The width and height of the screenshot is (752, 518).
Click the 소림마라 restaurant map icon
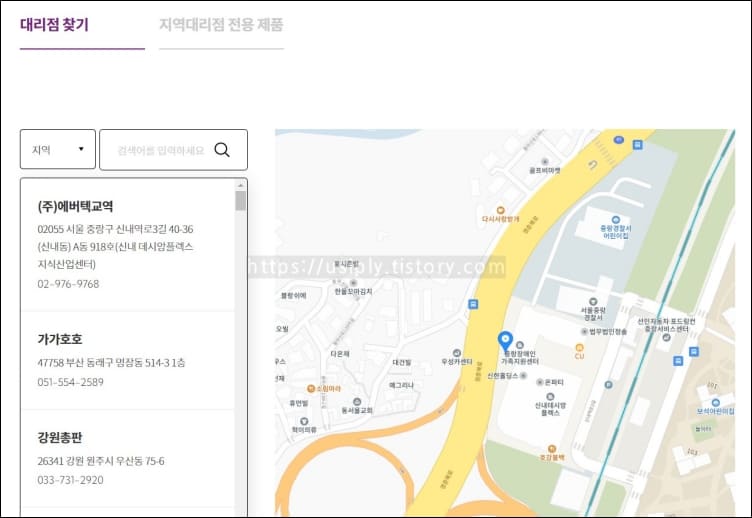click(x=311, y=388)
